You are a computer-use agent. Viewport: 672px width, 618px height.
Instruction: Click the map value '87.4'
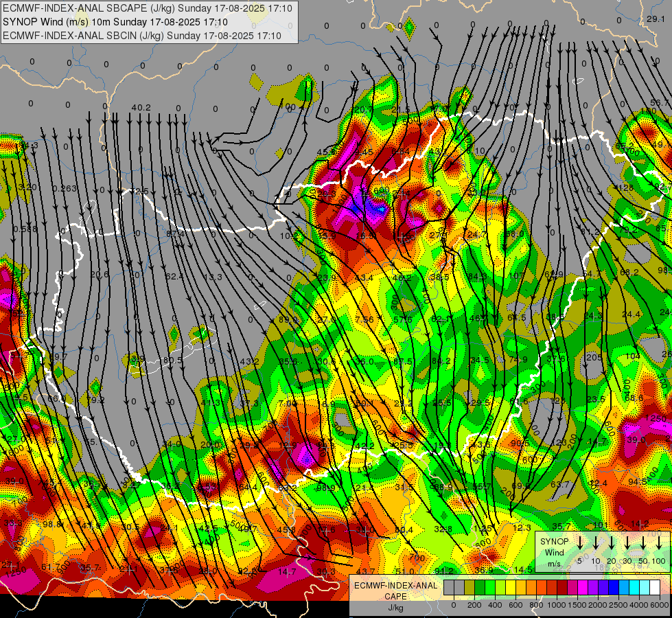tap(175, 234)
